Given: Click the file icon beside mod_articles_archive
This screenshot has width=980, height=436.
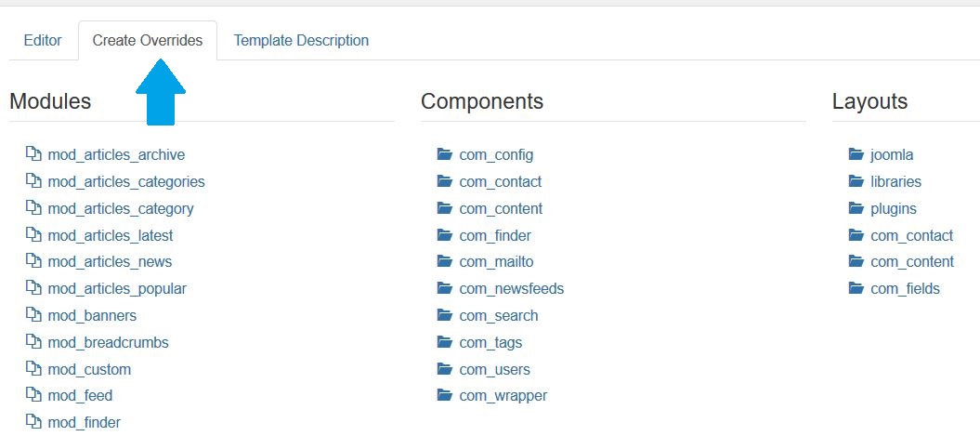Looking at the screenshot, I should (x=33, y=153).
